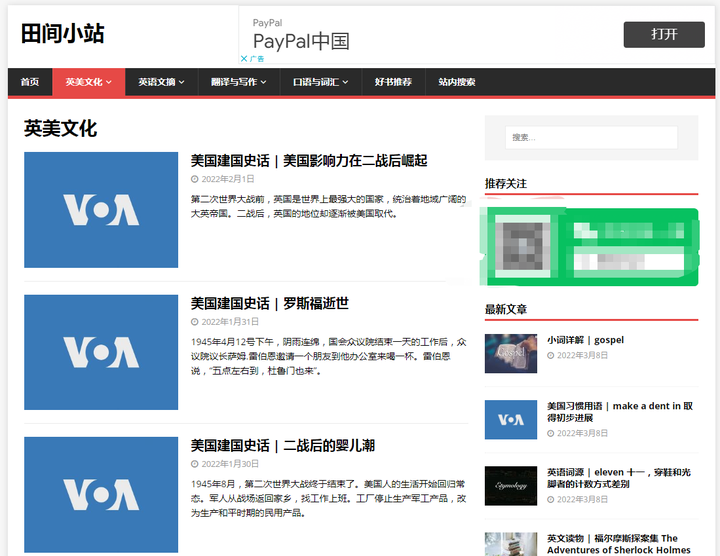Click the 打开 button in PayPal ad
This screenshot has width=720, height=556.
[x=664, y=34]
